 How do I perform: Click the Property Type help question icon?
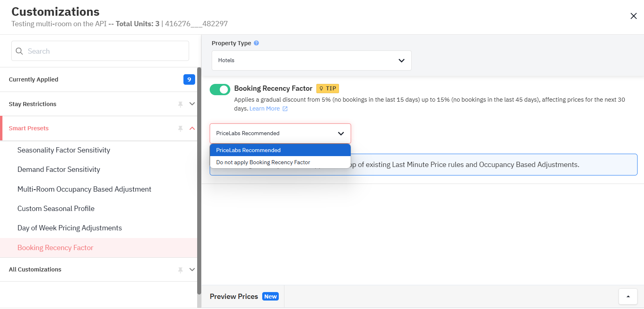[256, 43]
